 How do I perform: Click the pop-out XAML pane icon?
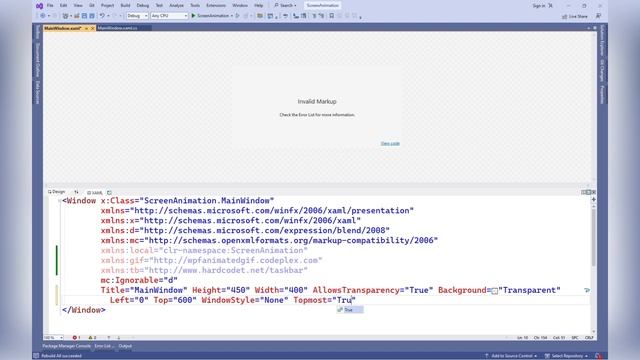(x=109, y=193)
